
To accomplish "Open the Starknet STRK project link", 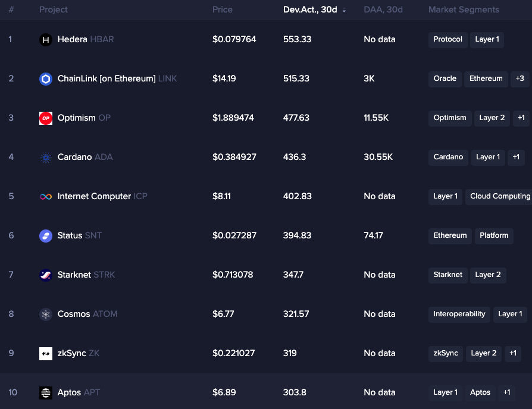I will pyautogui.click(x=86, y=275).
